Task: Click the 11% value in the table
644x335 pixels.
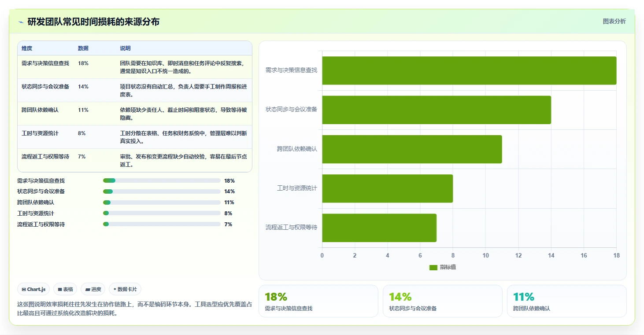Action: pyautogui.click(x=83, y=110)
